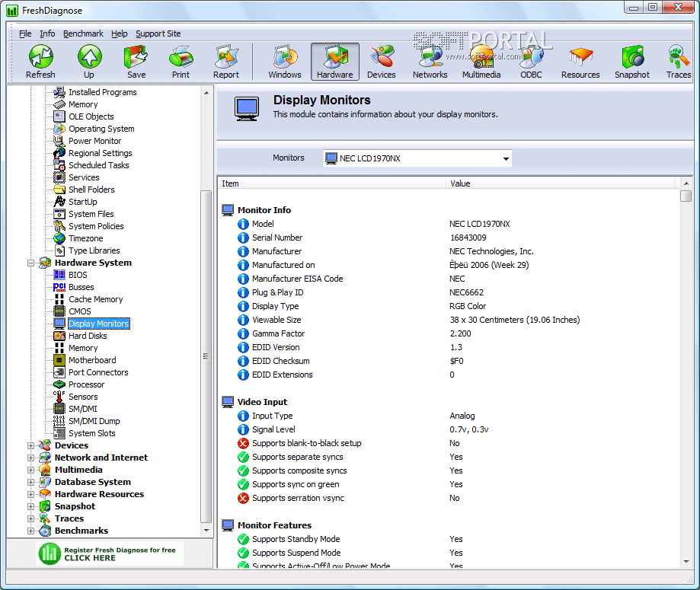
Task: Select Cache Memory tree item
Action: (x=95, y=299)
